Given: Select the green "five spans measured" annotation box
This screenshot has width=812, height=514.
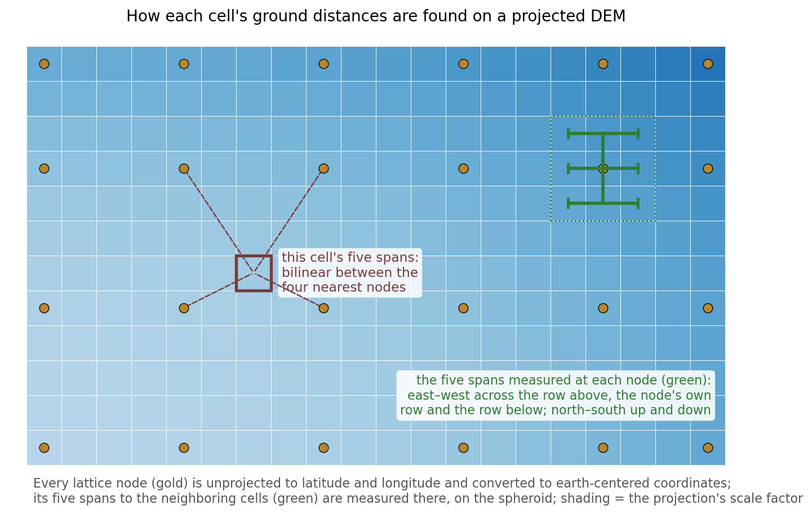Looking at the screenshot, I should tap(556, 395).
